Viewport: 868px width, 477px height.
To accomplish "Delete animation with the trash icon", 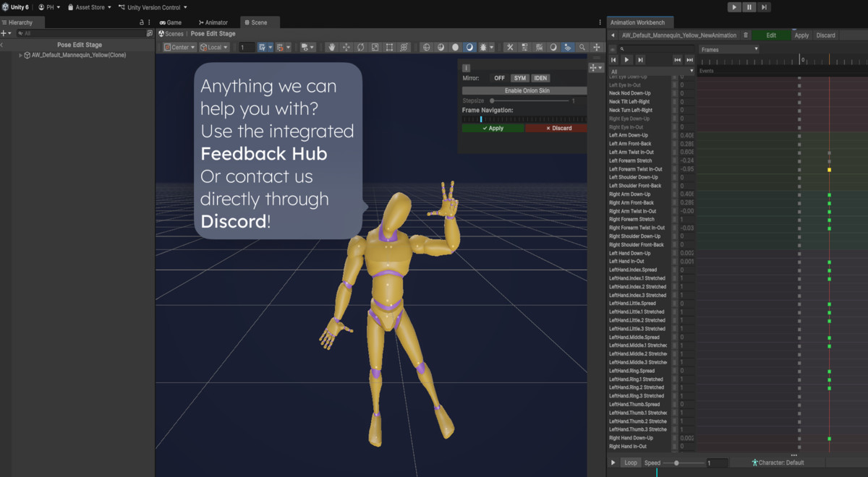I will (746, 35).
